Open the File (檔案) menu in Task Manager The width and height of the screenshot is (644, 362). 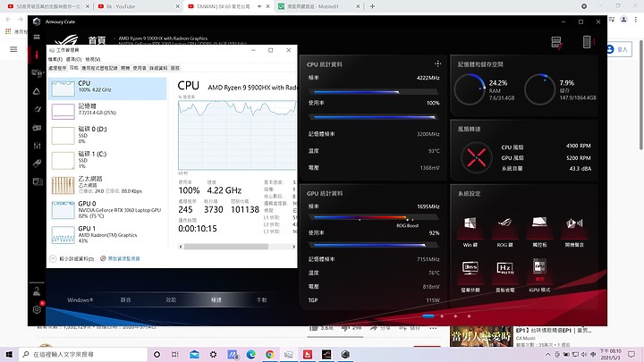click(x=55, y=60)
